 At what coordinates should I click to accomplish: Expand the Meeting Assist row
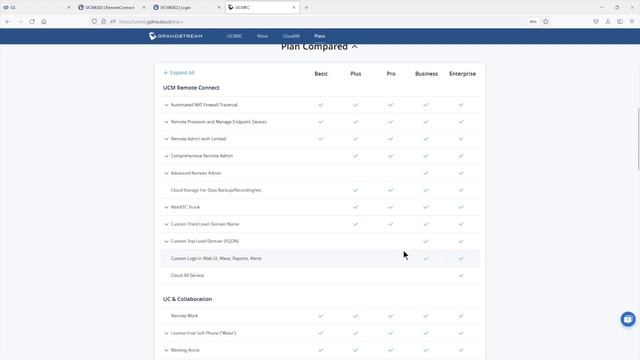click(166, 351)
